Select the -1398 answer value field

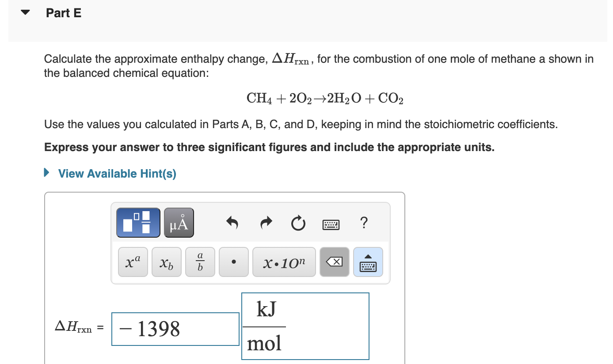click(175, 329)
